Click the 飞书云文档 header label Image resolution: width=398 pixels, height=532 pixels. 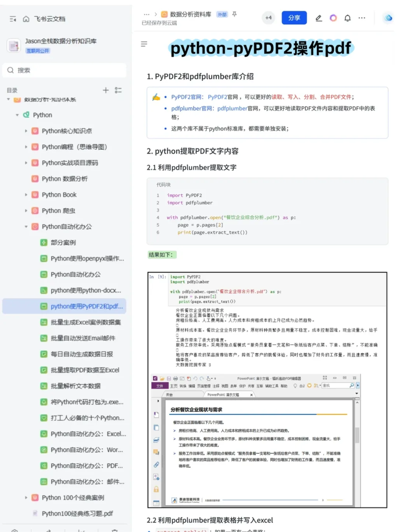pyautogui.click(x=49, y=19)
